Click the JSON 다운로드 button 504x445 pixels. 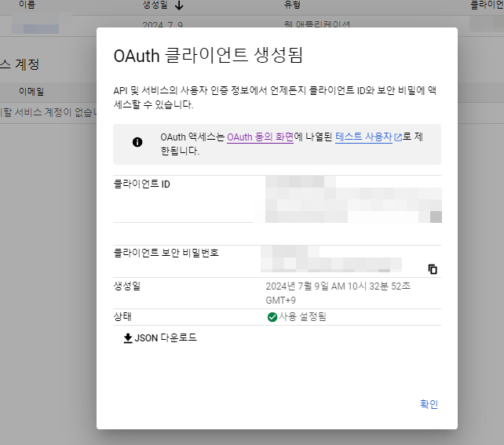coord(160,338)
